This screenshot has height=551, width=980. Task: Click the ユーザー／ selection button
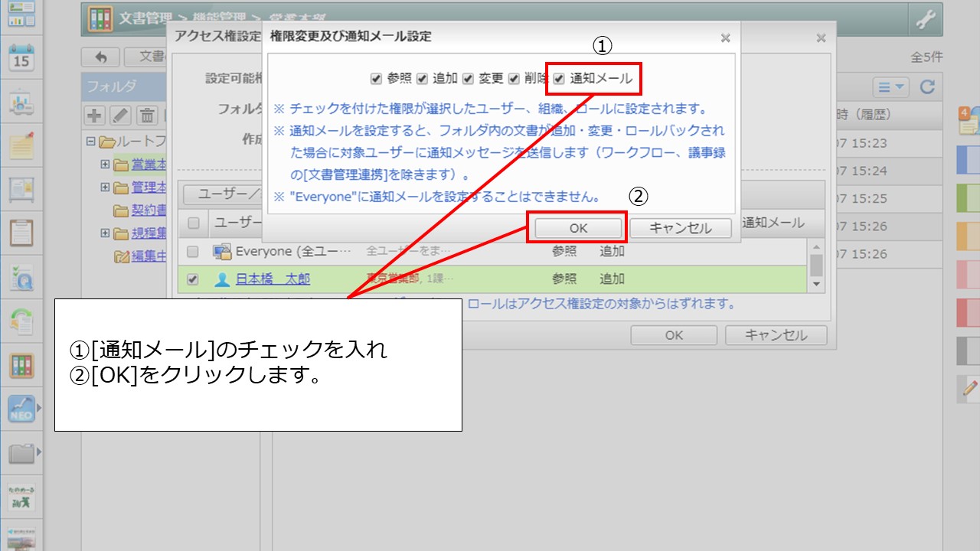pyautogui.click(x=224, y=193)
